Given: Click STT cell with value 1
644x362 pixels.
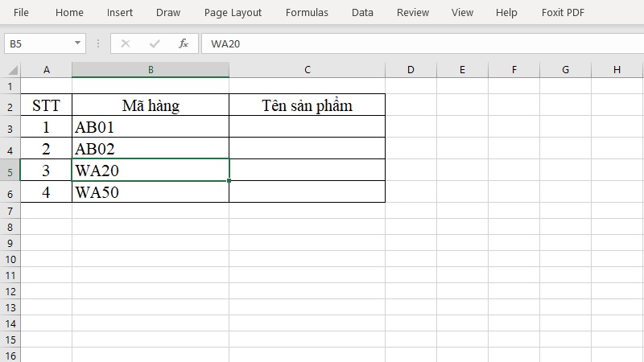Looking at the screenshot, I should 47,127.
